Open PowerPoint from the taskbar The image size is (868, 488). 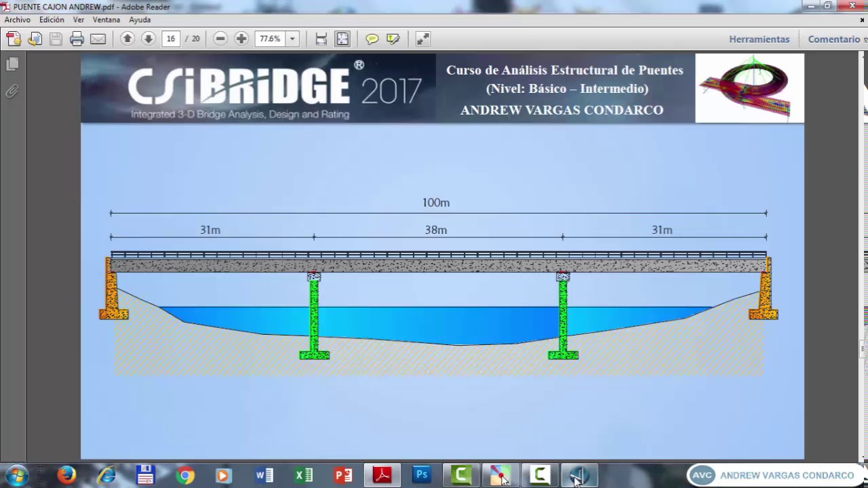coord(343,475)
